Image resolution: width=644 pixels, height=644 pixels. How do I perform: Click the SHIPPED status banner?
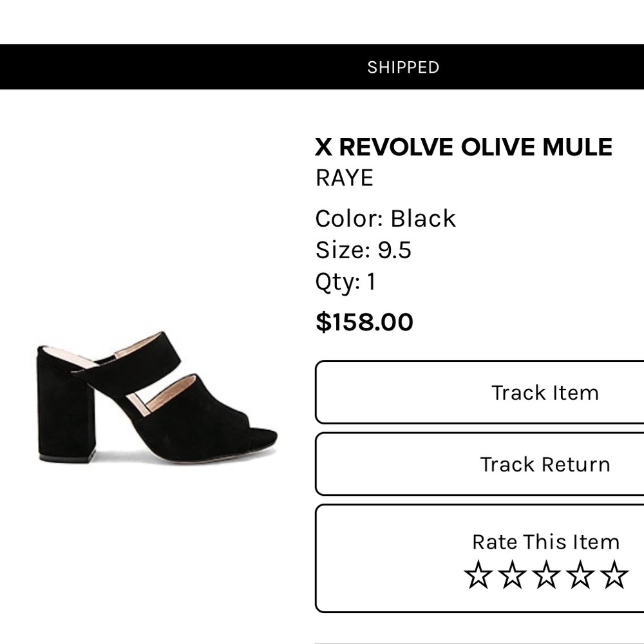tap(403, 66)
